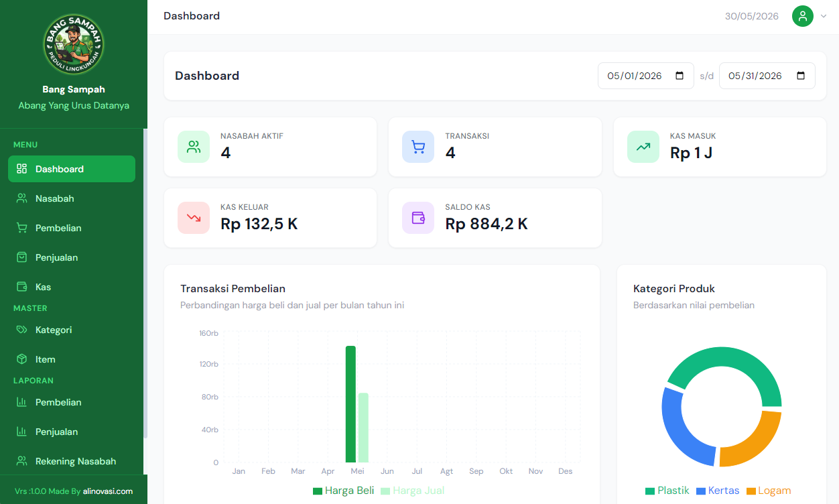Image resolution: width=839 pixels, height=504 pixels.
Task: Toggle Plastik legend in donut chart
Action: pos(667,491)
